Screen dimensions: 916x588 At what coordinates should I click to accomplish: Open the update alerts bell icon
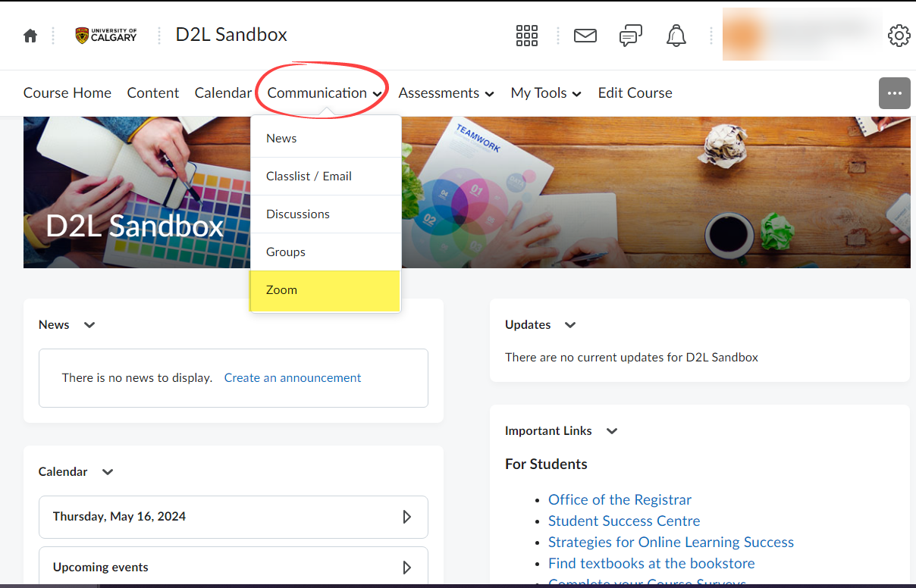click(676, 36)
